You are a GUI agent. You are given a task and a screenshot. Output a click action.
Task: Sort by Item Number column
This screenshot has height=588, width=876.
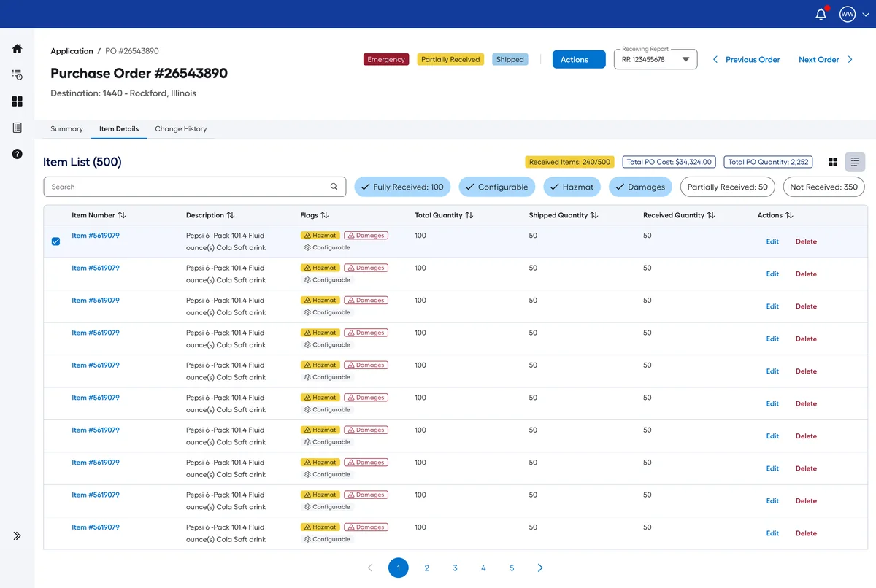pyautogui.click(x=122, y=215)
